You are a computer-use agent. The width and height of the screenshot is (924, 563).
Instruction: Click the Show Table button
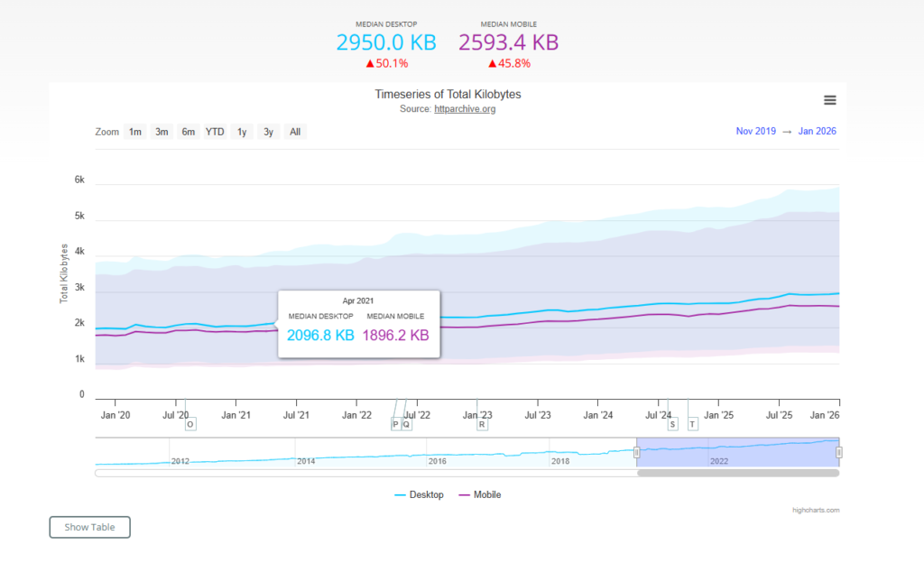[89, 527]
